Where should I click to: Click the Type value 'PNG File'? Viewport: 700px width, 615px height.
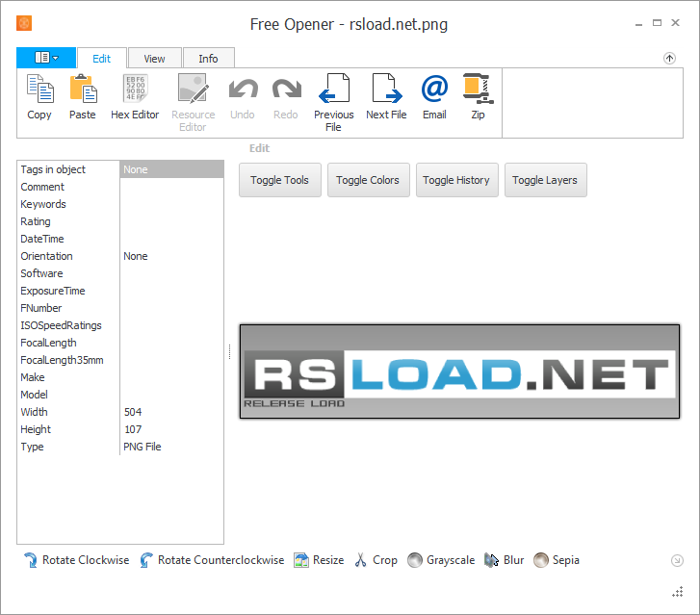(x=143, y=447)
